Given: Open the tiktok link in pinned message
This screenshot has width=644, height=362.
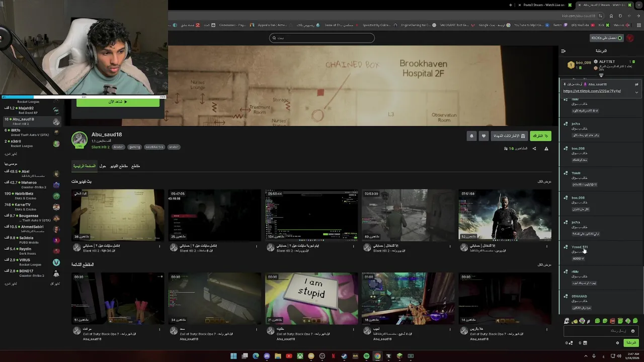Looking at the screenshot, I should click(592, 91).
